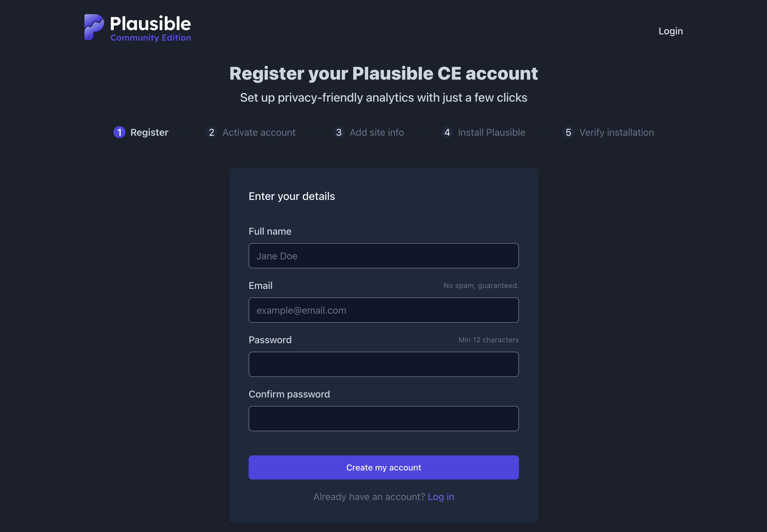Click the Log in link at bottom
Image resolution: width=767 pixels, height=532 pixels.
click(x=441, y=496)
